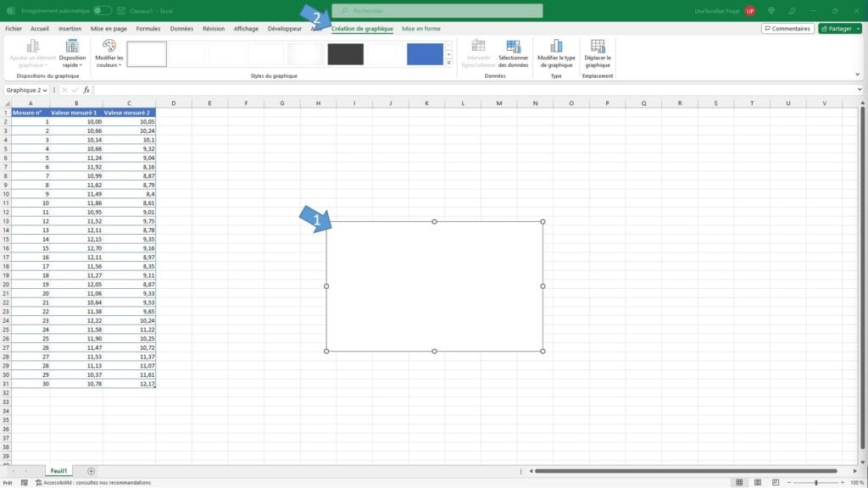Screen dimensions: 868x488
Task: Switch to the Révision tab
Action: click(x=214, y=28)
